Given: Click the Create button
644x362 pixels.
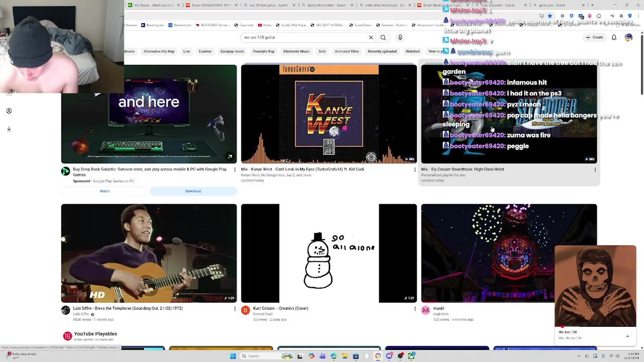Looking at the screenshot, I should tap(594, 37).
